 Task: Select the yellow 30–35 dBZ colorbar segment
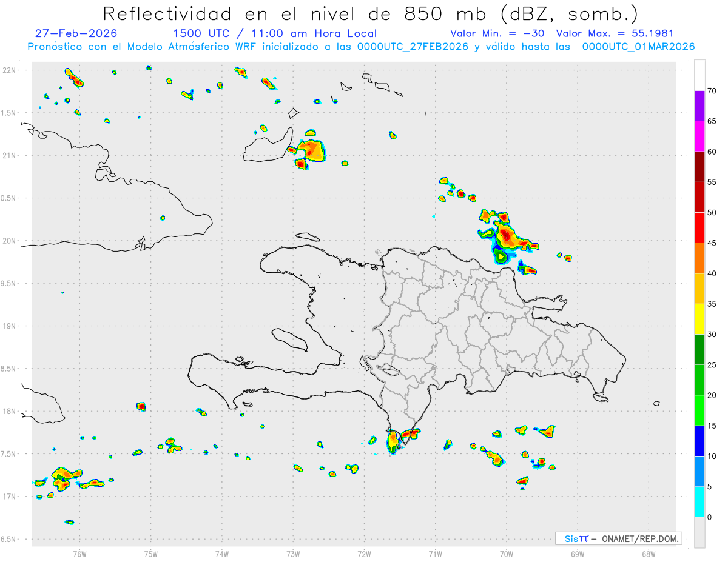click(699, 319)
